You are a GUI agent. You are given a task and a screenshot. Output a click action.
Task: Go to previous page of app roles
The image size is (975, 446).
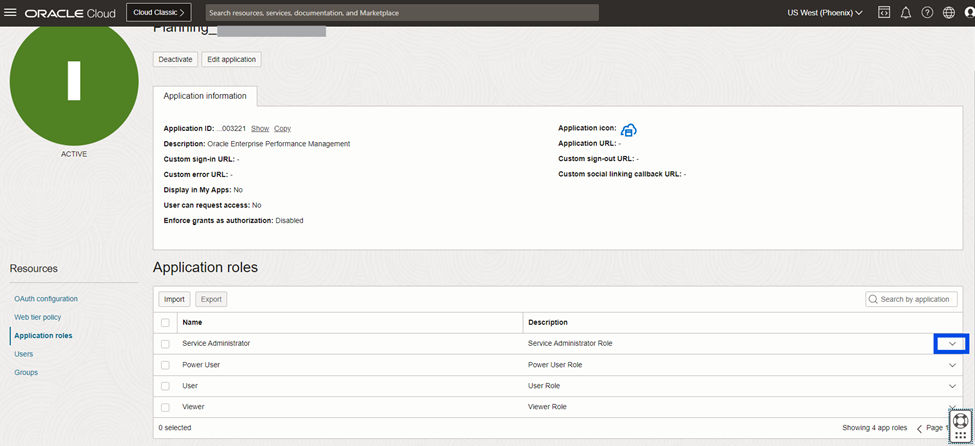[920, 428]
